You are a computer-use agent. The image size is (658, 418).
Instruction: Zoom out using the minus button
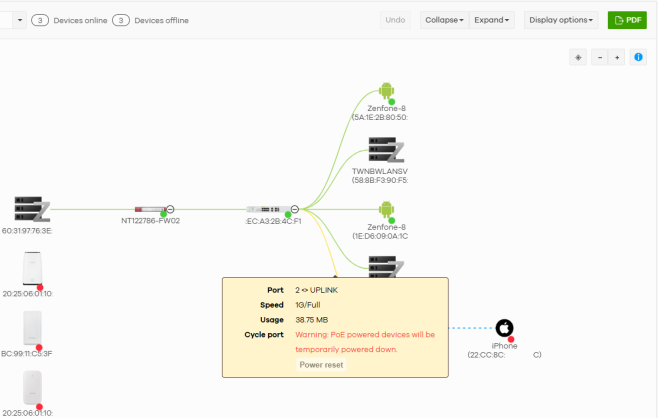tap(600, 57)
